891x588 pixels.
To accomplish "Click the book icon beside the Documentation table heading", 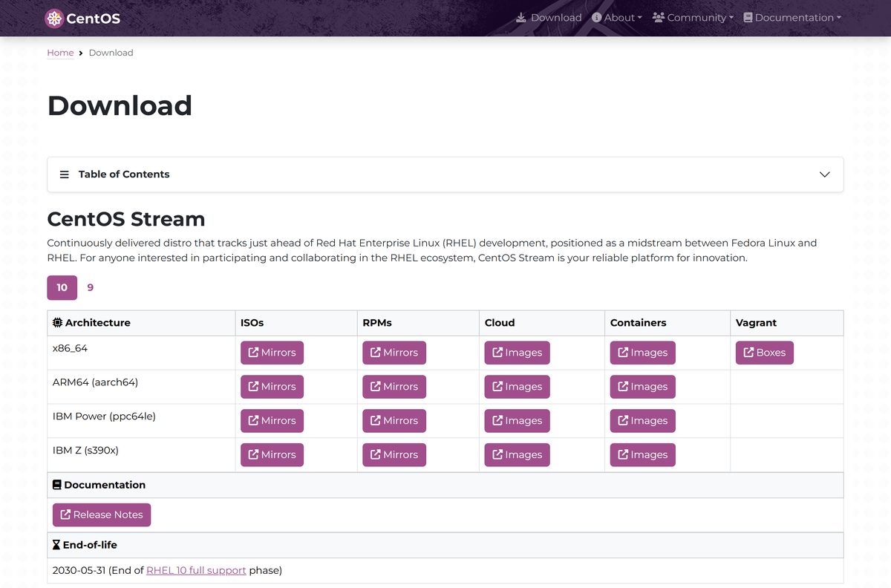I will 57,485.
